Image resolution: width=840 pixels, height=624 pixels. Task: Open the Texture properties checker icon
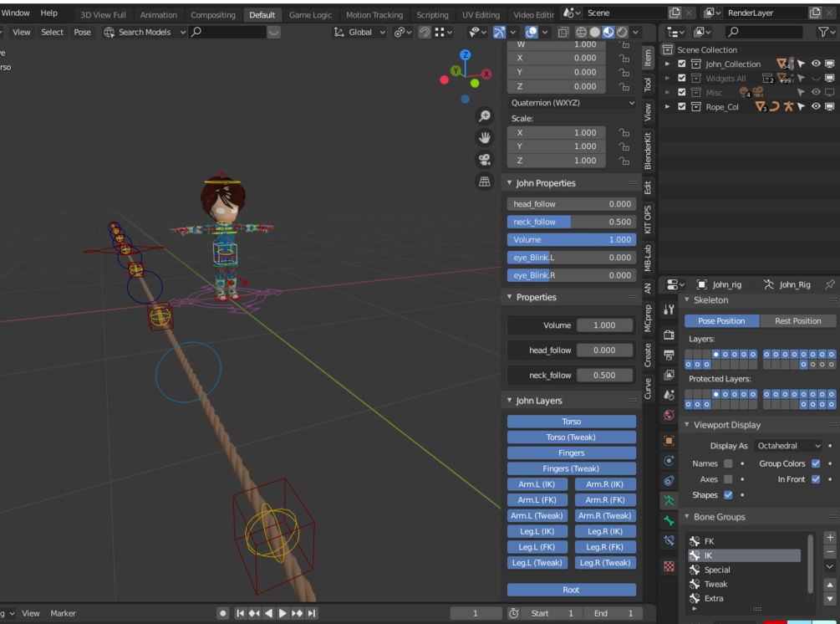pyautogui.click(x=669, y=566)
